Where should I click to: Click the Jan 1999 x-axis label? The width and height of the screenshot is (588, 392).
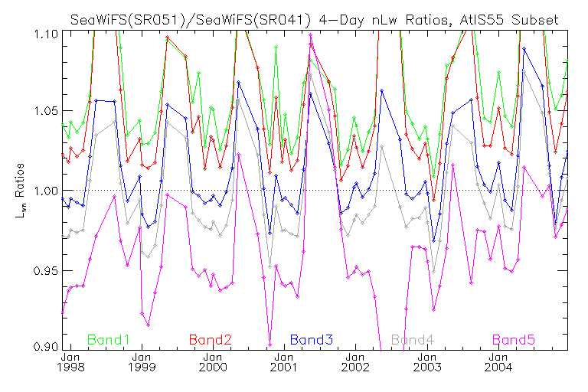(142, 362)
